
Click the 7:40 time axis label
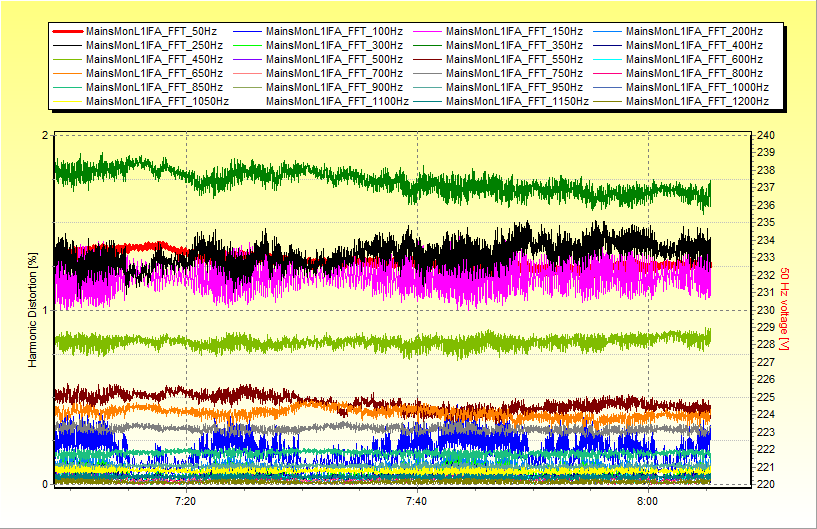tap(416, 500)
